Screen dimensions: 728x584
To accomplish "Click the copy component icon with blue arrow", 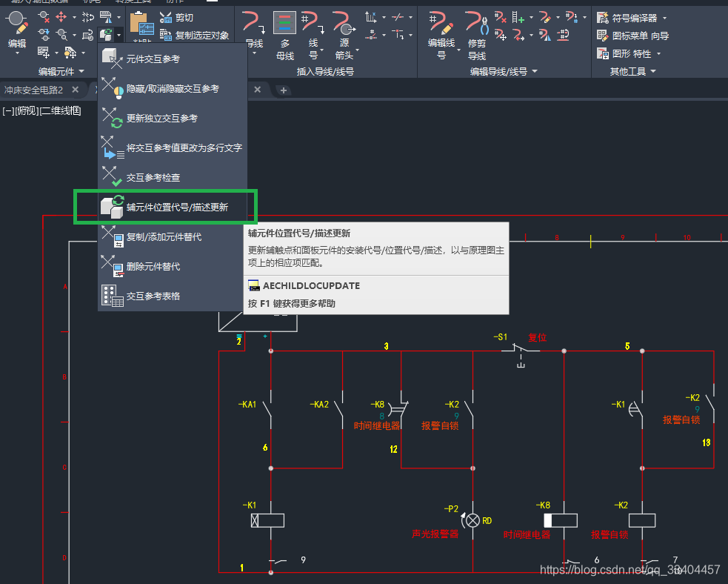I will (44, 34).
